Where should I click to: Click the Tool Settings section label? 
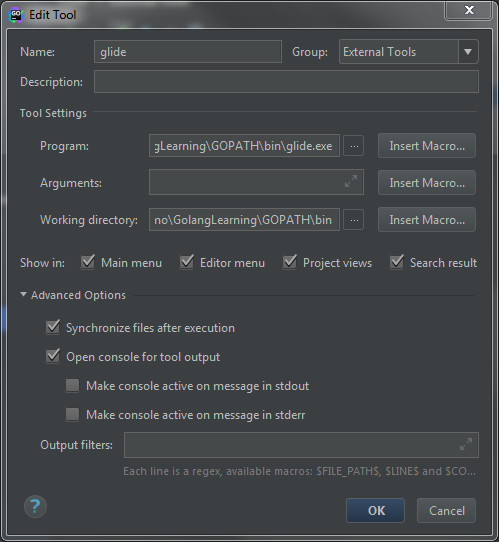click(x=53, y=113)
